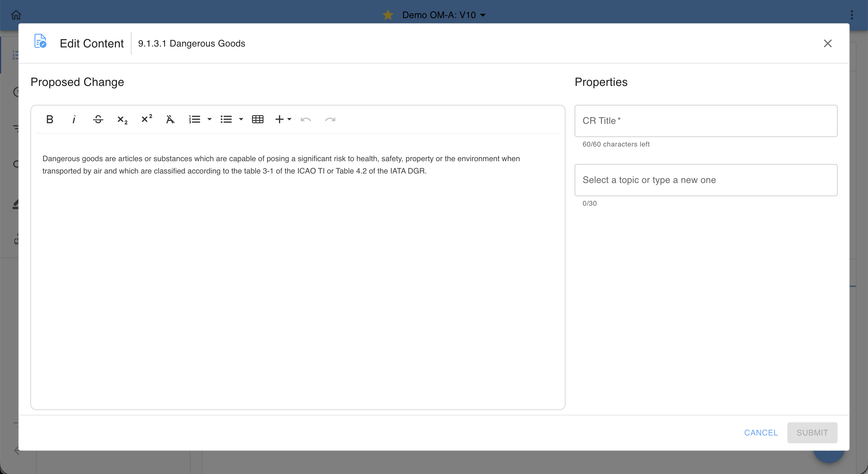Insert a table
868x474 pixels.
pyautogui.click(x=257, y=119)
